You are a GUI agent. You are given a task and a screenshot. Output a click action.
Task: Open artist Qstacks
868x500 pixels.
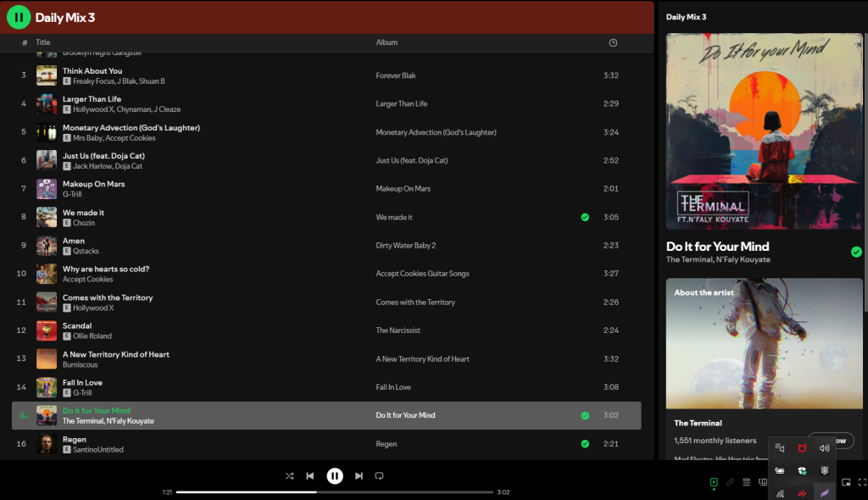tap(86, 251)
